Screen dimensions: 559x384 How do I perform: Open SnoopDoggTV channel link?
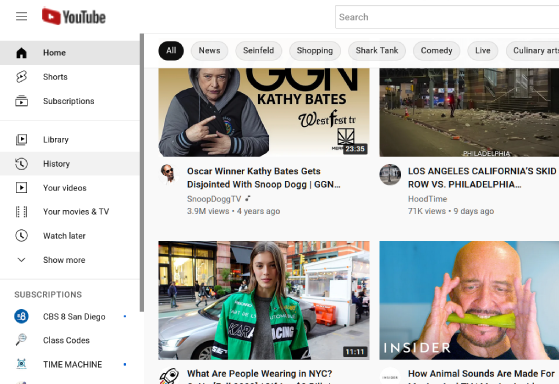214,199
